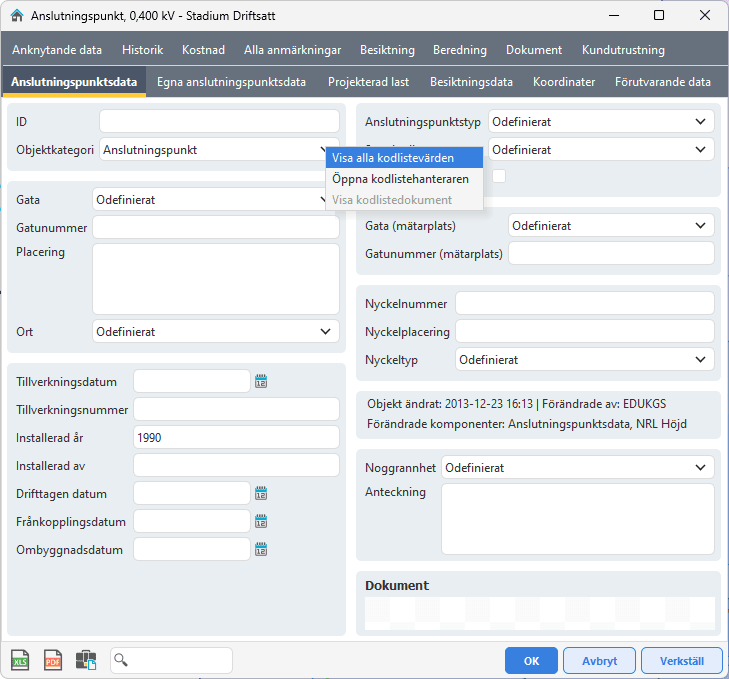
Task: Open calendar picker for Drifttagen datum
Action: 262,493
